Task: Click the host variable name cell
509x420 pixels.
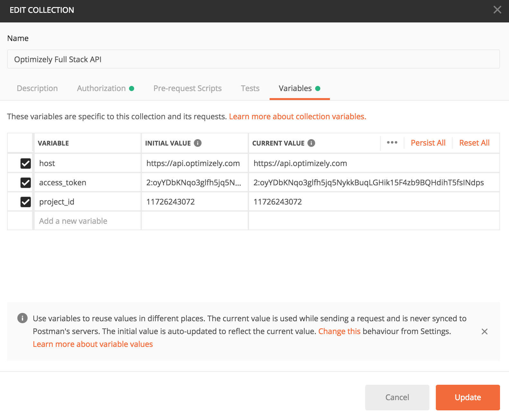Action: click(87, 163)
